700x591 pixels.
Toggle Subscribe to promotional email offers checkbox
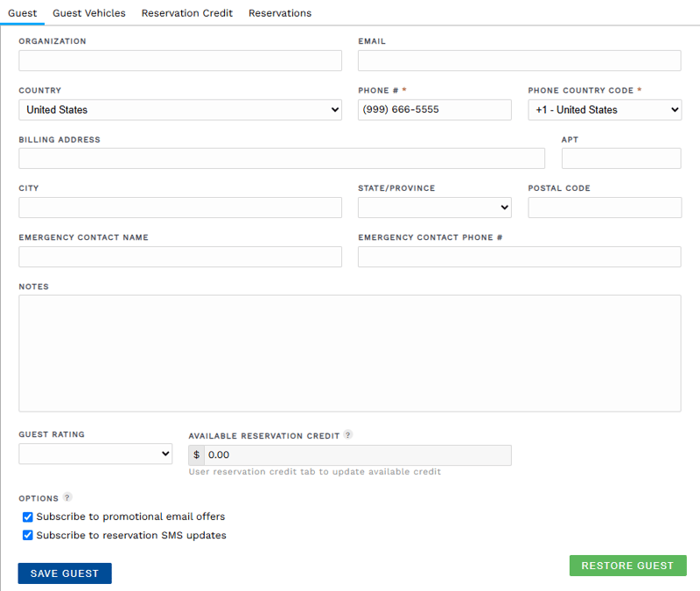[x=28, y=517]
